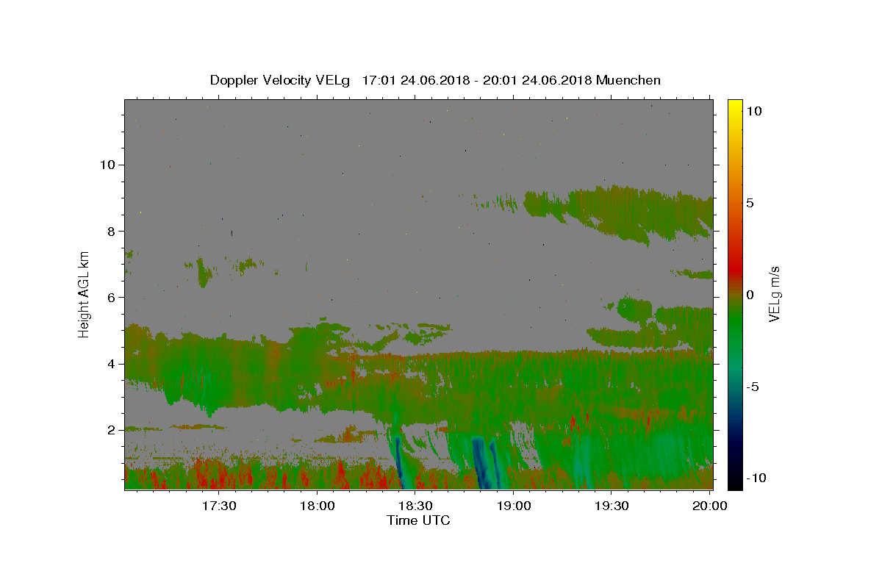Click the colorbar value 5 label

(x=750, y=203)
